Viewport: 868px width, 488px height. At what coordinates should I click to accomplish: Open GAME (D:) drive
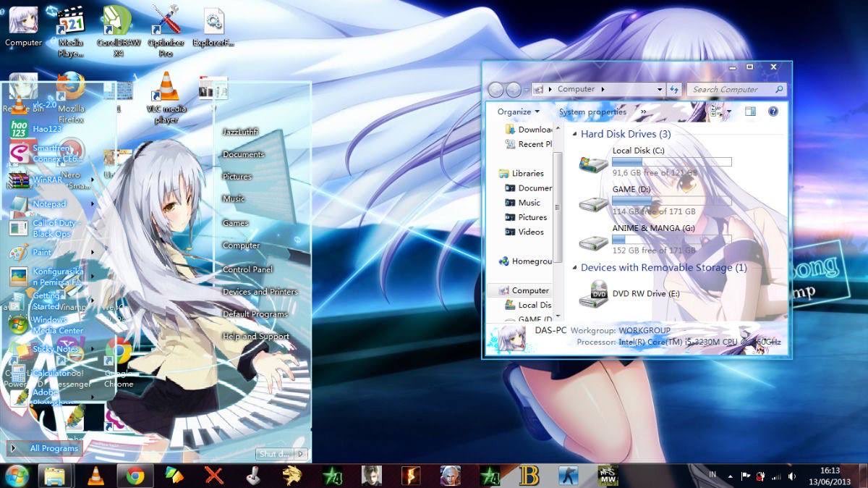pyautogui.click(x=655, y=200)
